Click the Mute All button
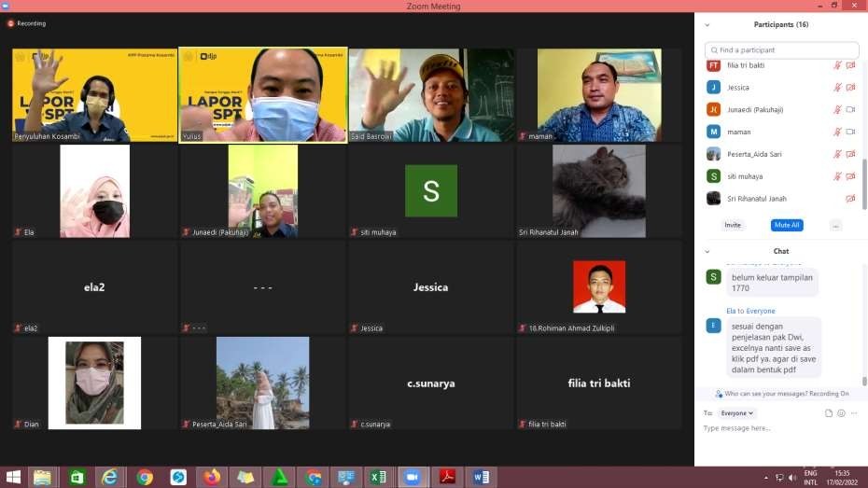 tap(787, 225)
